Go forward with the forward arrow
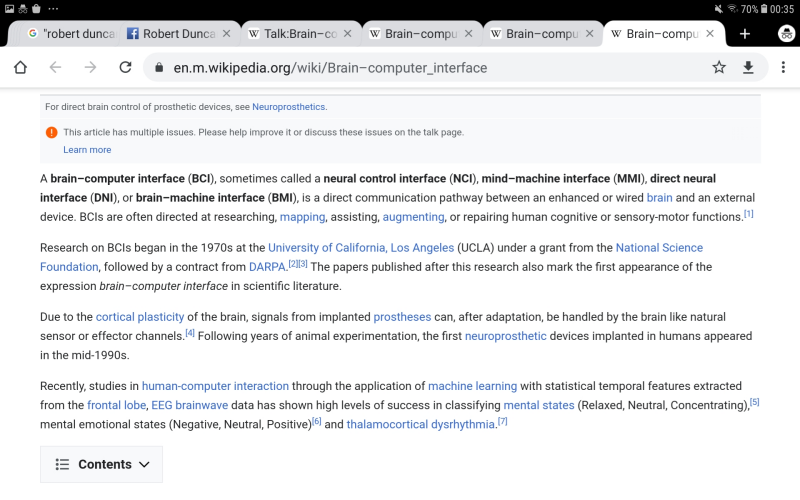The width and height of the screenshot is (800, 500). coord(90,67)
